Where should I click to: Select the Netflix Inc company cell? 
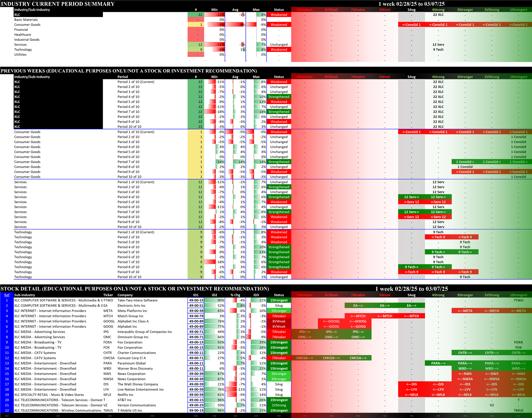coord(126,395)
